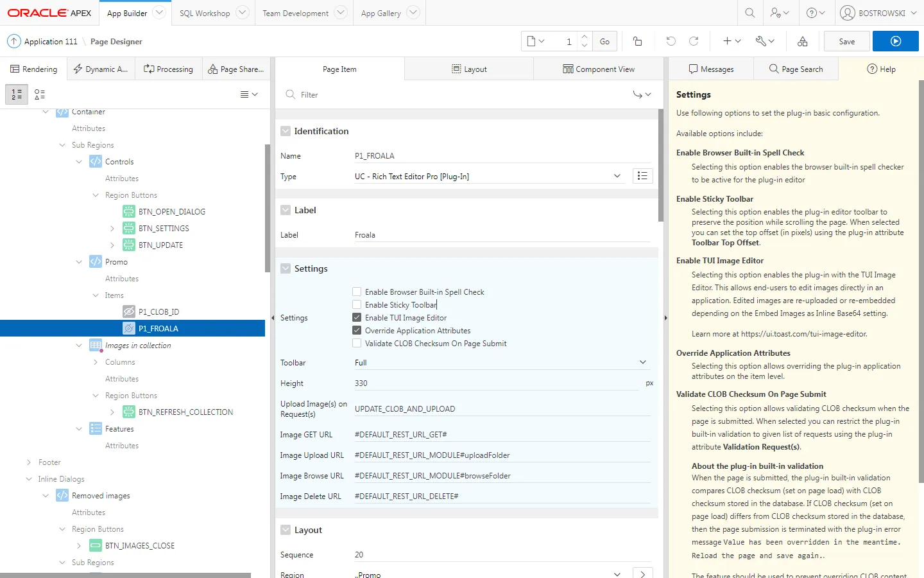Switch to the Component View tab
Viewport: 924px width, 578px height.
tap(598, 69)
